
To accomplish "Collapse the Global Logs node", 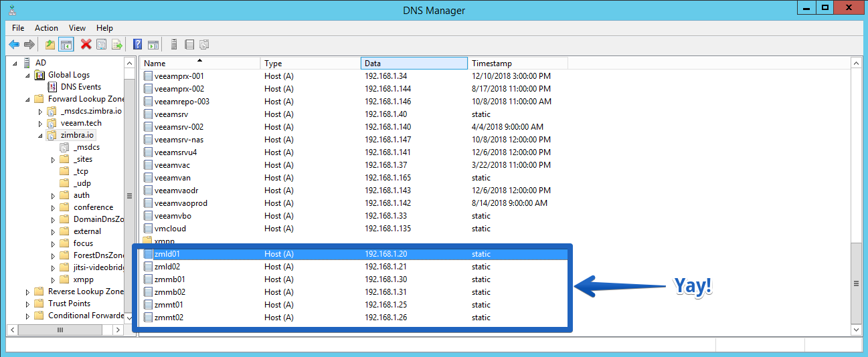I will pyautogui.click(x=27, y=75).
